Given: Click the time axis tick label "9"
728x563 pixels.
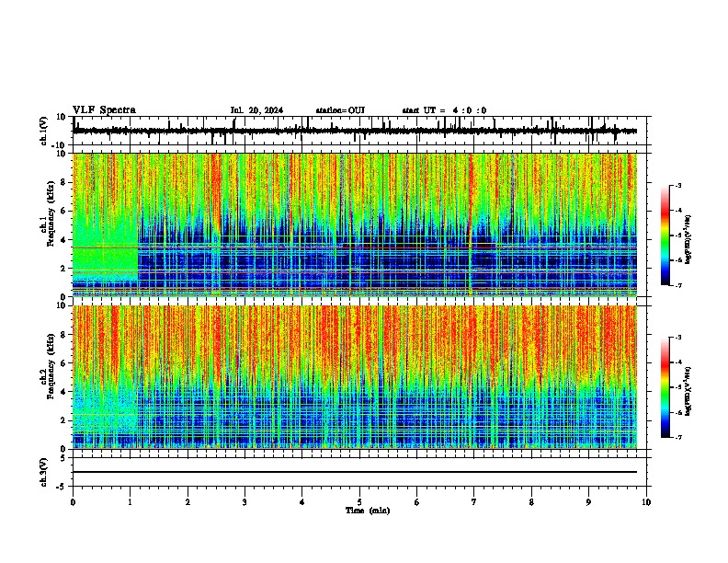Looking at the screenshot, I should [x=588, y=502].
